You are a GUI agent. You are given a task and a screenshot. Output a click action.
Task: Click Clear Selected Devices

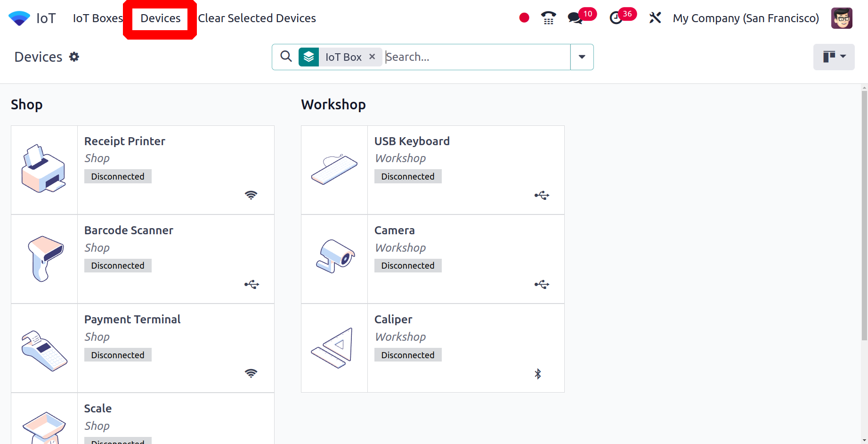[x=257, y=18]
